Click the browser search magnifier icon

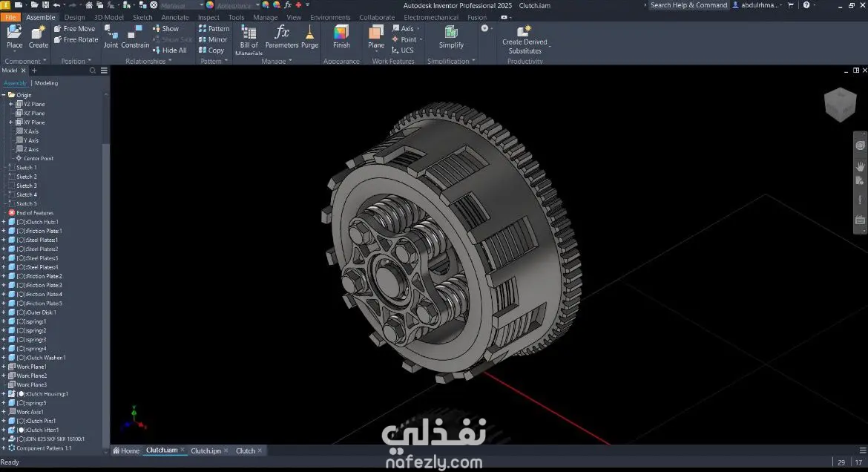point(93,71)
